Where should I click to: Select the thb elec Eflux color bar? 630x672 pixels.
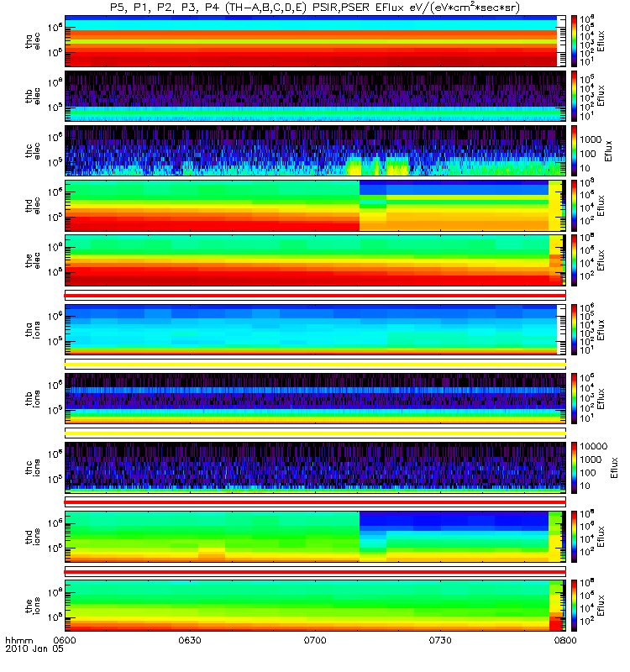[x=574, y=96]
